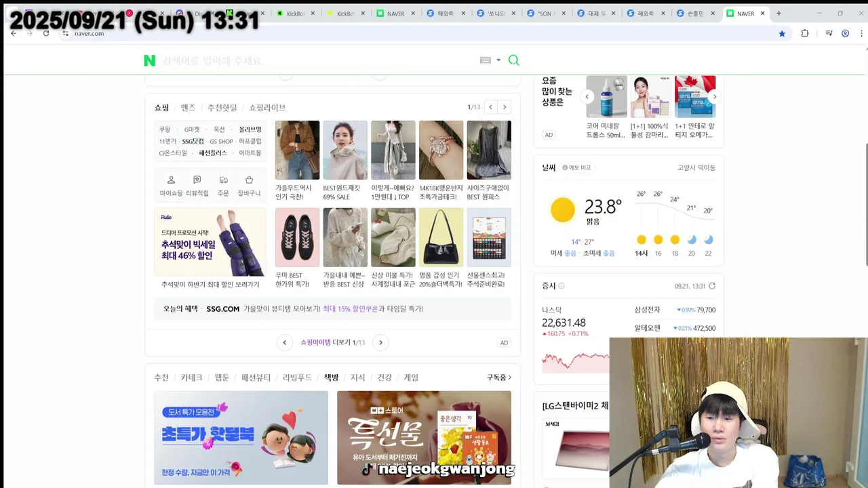Image resolution: width=868 pixels, height=488 pixels.
Task: Open the 주문 delivery truck icon
Action: [223, 180]
